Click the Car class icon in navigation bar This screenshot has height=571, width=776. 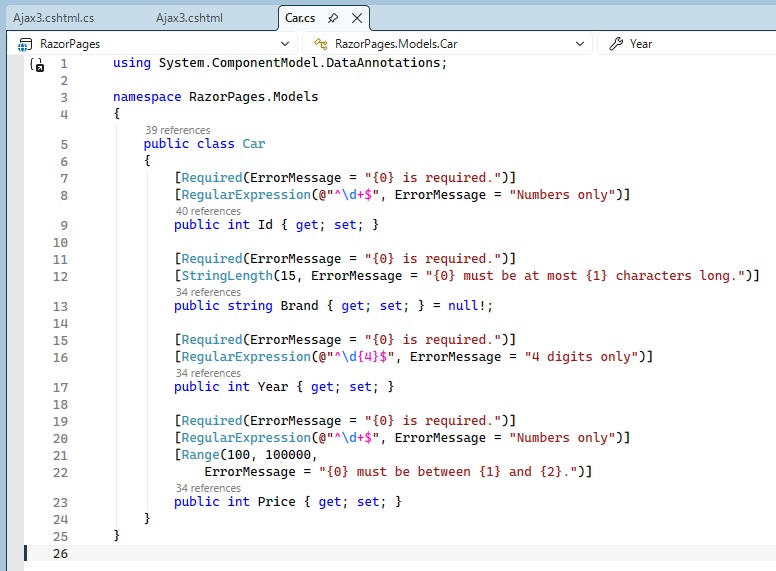[321, 45]
